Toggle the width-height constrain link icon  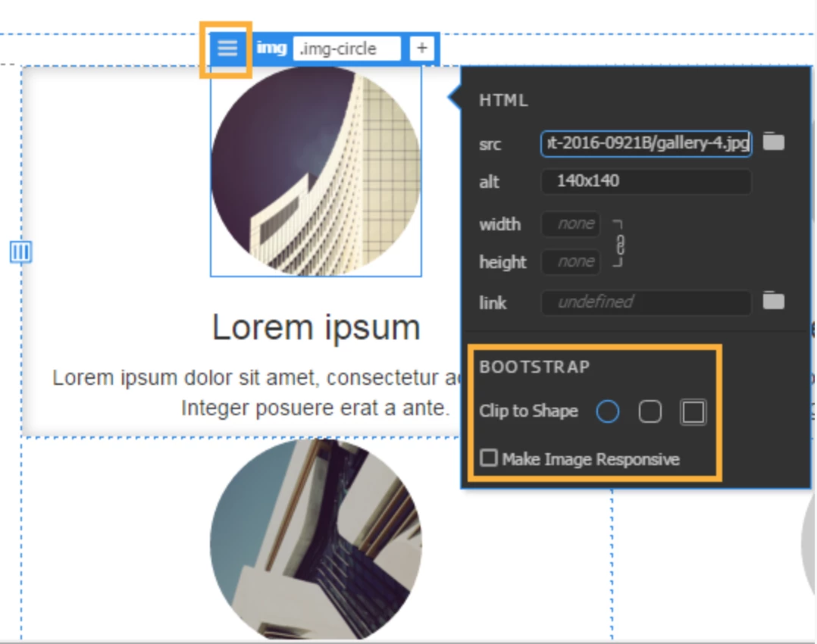(618, 243)
